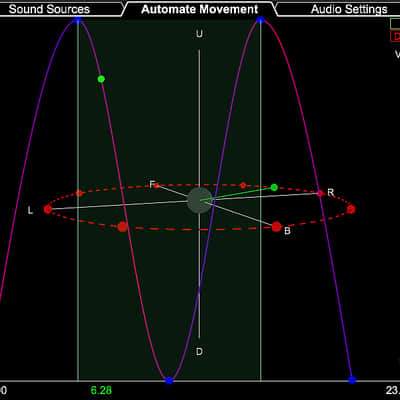Select the Automate Movement tab
Image resolution: width=400 pixels, height=400 pixels.
(x=200, y=9)
